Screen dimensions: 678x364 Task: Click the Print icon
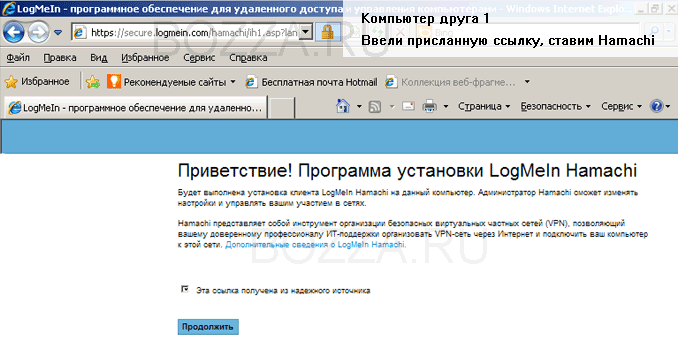click(429, 106)
